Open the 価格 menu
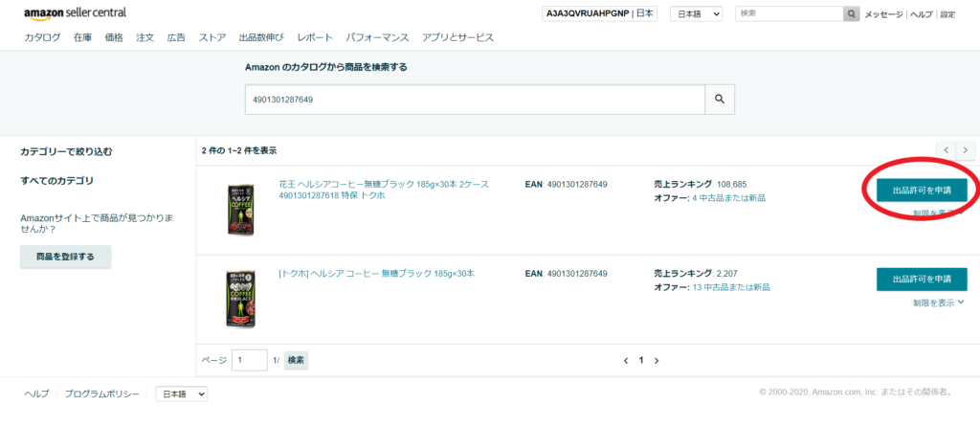980x427 pixels. point(114,37)
